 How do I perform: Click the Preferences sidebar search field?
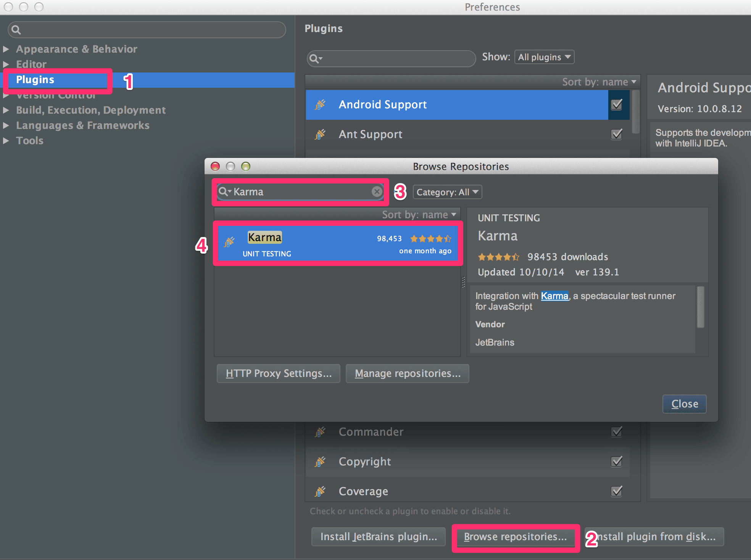click(x=147, y=30)
